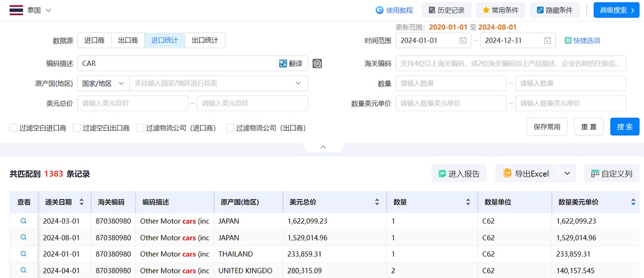Screen dimensions: 644x278
Task: Open 自定义列 custom columns
Action: point(611,174)
